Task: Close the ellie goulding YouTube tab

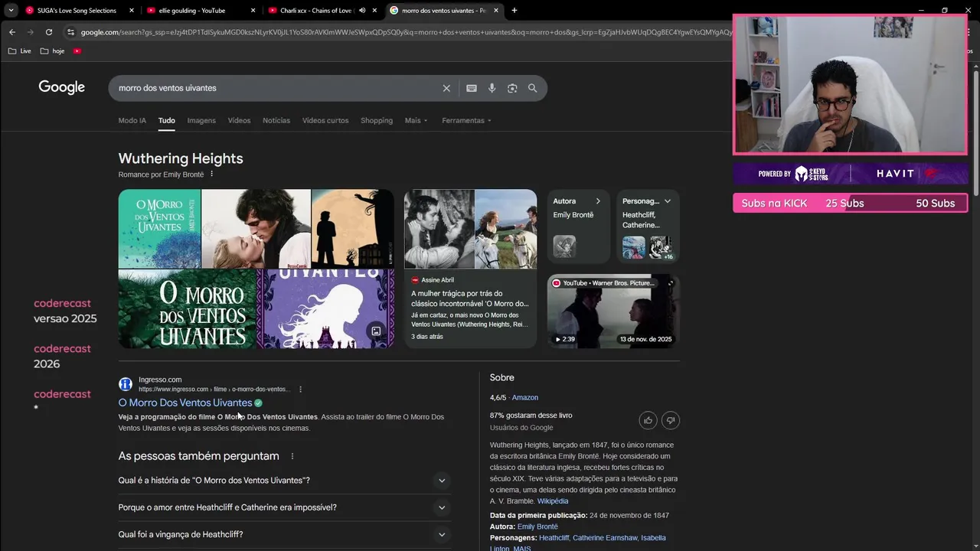Action: click(x=253, y=11)
